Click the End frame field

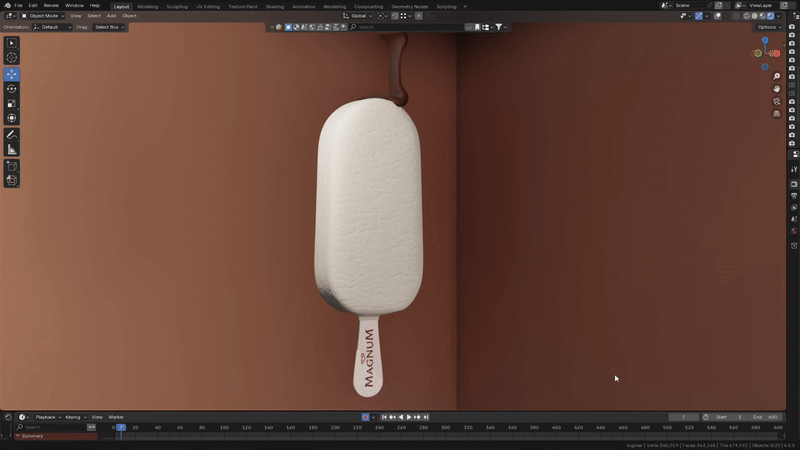tap(765, 417)
